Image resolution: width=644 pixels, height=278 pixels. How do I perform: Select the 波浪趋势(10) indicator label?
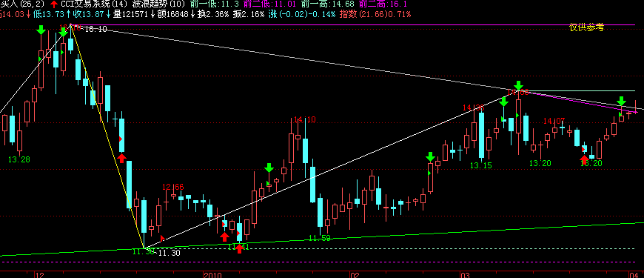pos(160,4)
